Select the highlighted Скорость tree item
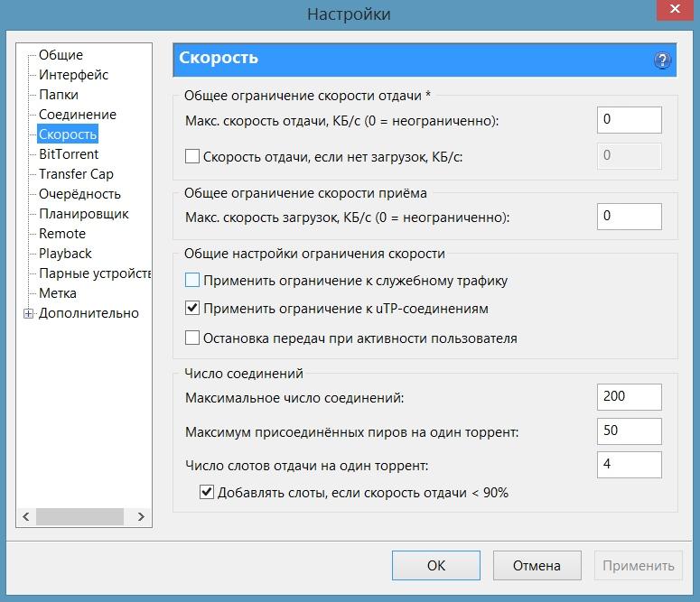The width and height of the screenshot is (700, 602). click(x=68, y=134)
